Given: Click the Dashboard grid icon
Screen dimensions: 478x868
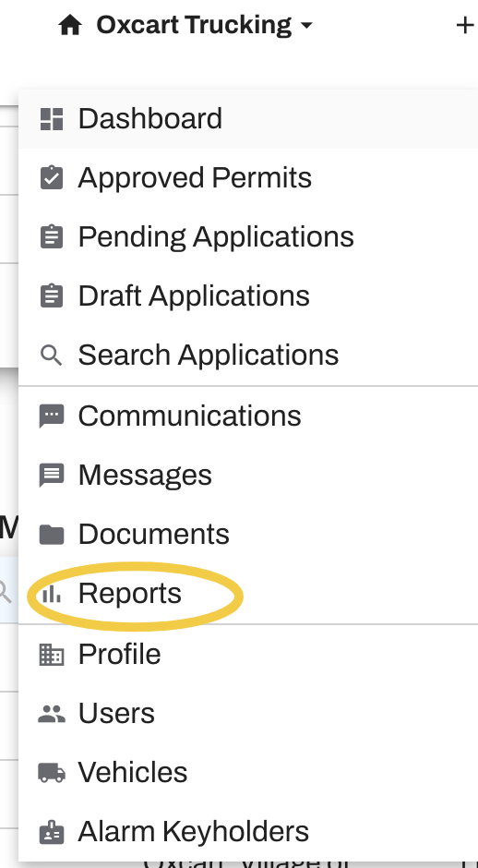Looking at the screenshot, I should [52, 119].
